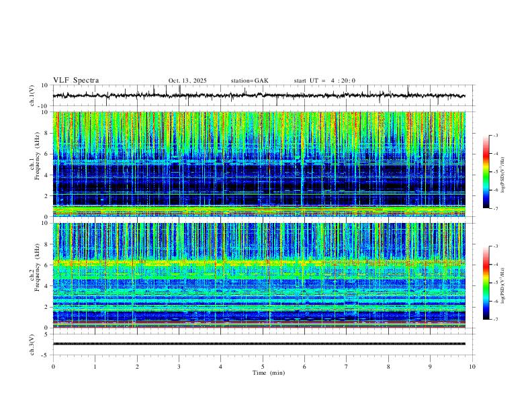This screenshot has height=411, width=532.
Task: Click the lower color scale bar for ch.2
Action: tap(486, 283)
